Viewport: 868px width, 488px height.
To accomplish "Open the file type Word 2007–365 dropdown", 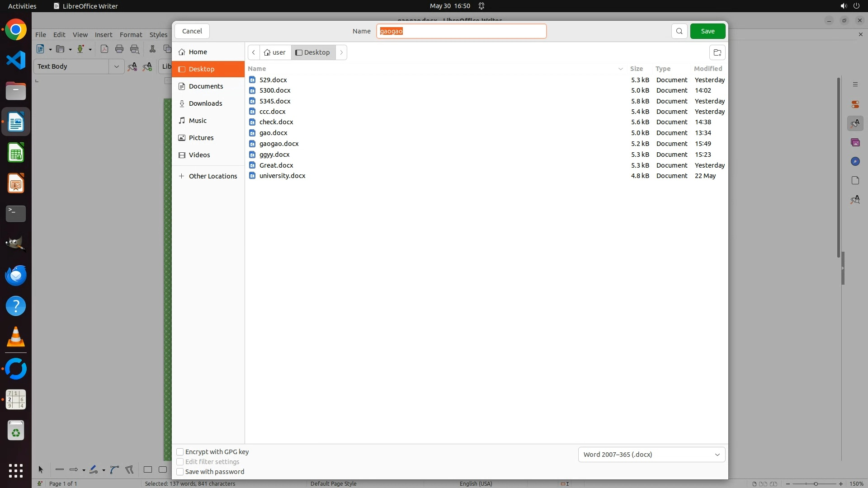I will click(x=651, y=455).
